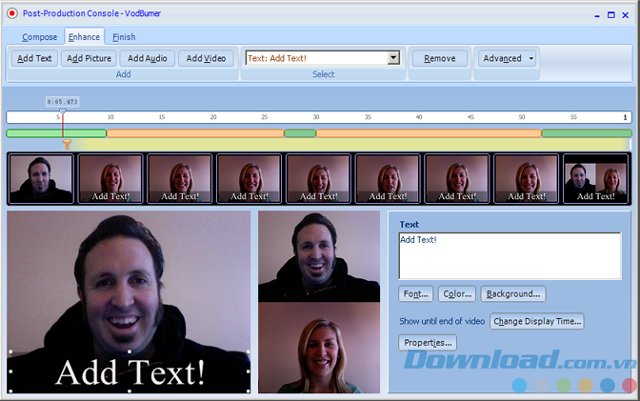The width and height of the screenshot is (640, 401).
Task: Select the first thumbnail of the man
Action: pos(41,180)
